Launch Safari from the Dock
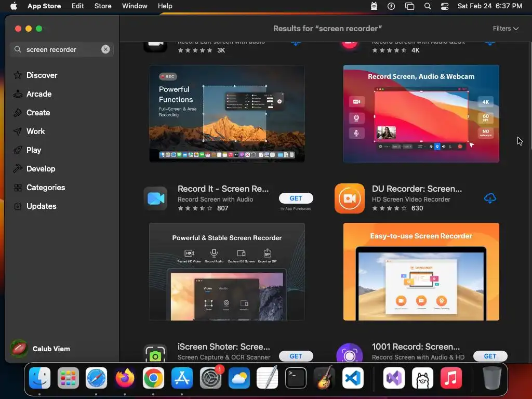 pos(96,378)
